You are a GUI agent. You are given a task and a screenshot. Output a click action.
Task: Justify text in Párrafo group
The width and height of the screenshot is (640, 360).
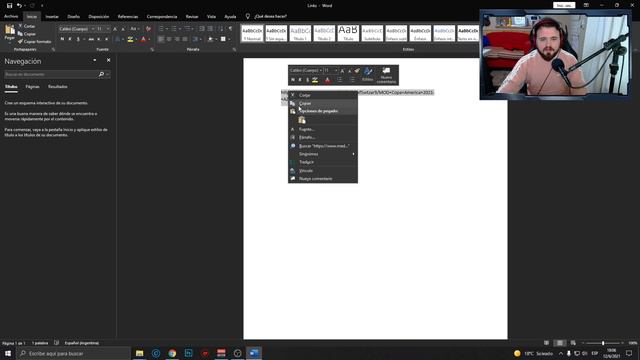pos(184,39)
